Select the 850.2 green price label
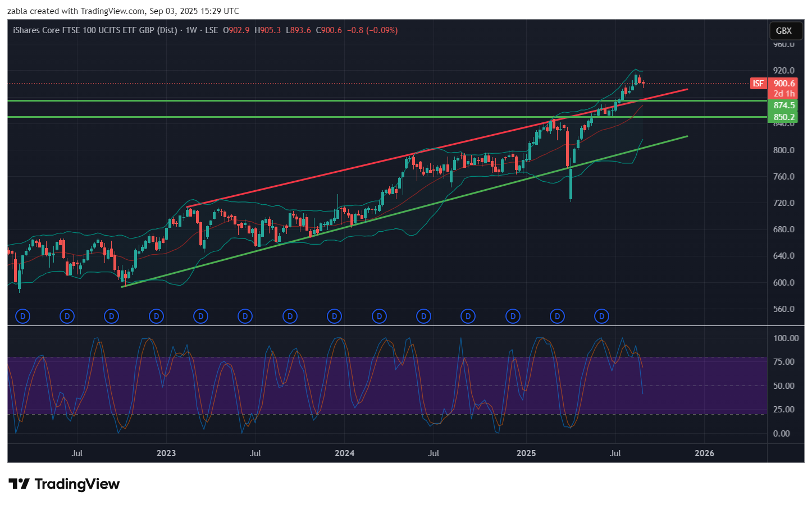This screenshot has height=505, width=812. (784, 117)
